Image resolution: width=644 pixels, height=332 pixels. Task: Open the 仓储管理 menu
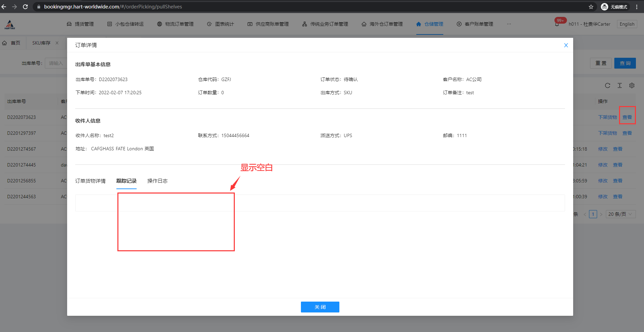430,24
